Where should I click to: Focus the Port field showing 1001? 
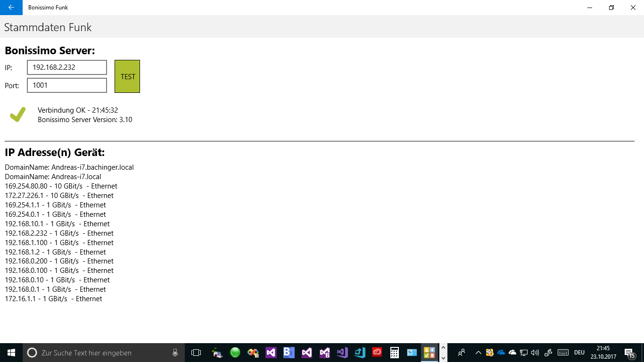tap(67, 85)
